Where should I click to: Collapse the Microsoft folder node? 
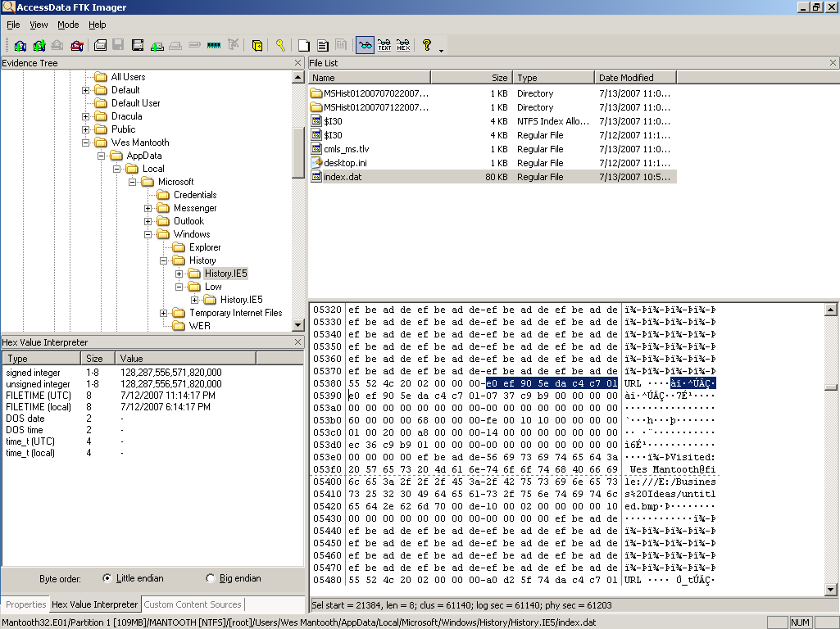132,182
